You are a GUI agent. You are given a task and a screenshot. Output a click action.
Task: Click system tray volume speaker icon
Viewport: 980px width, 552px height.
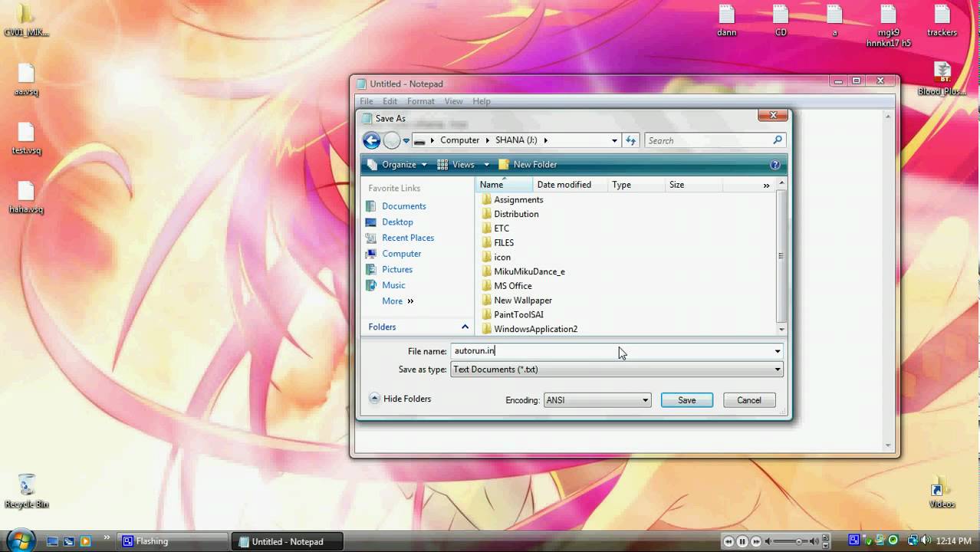(x=926, y=540)
